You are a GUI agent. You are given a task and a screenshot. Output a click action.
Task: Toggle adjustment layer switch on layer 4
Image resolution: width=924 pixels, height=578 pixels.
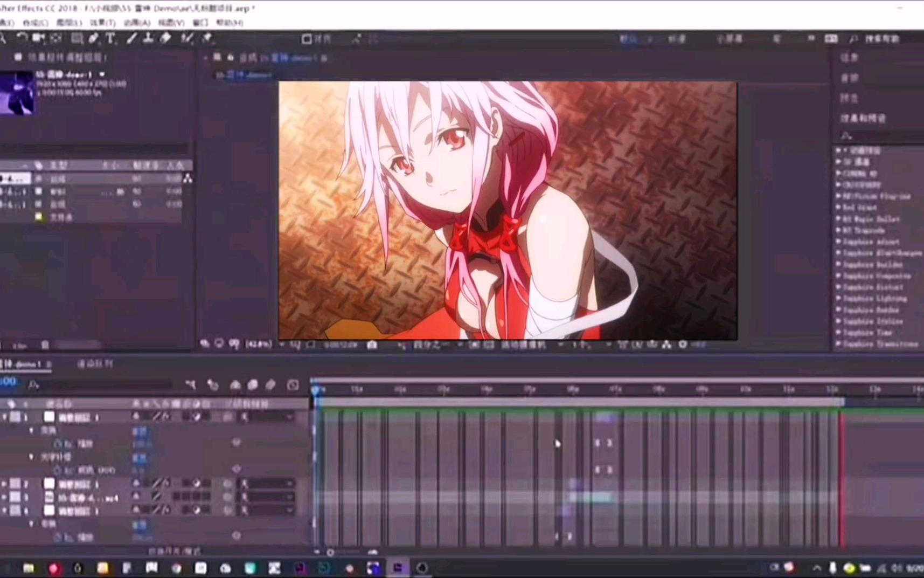click(197, 510)
